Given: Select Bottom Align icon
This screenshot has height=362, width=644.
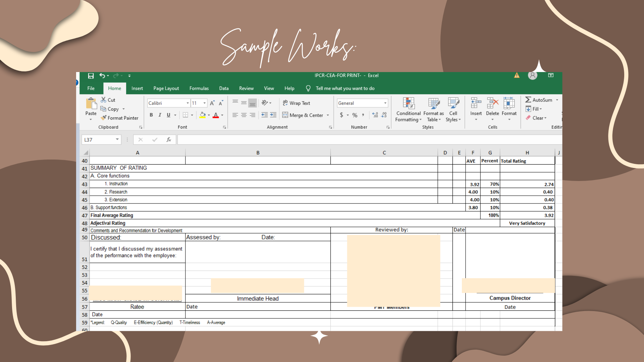Looking at the screenshot, I should [x=253, y=103].
